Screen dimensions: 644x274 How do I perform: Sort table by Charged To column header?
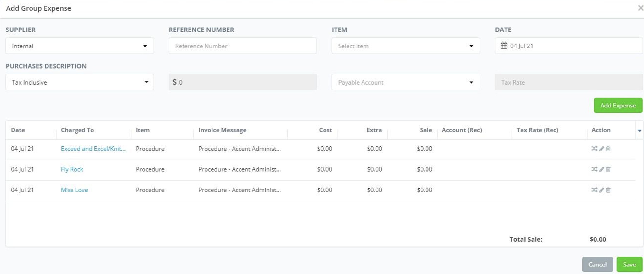coord(77,130)
